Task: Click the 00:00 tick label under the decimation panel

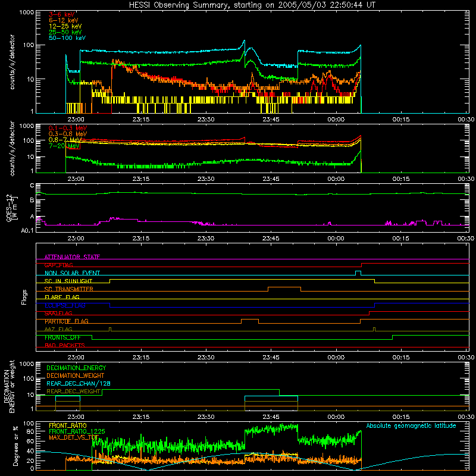Action: [x=336, y=417]
